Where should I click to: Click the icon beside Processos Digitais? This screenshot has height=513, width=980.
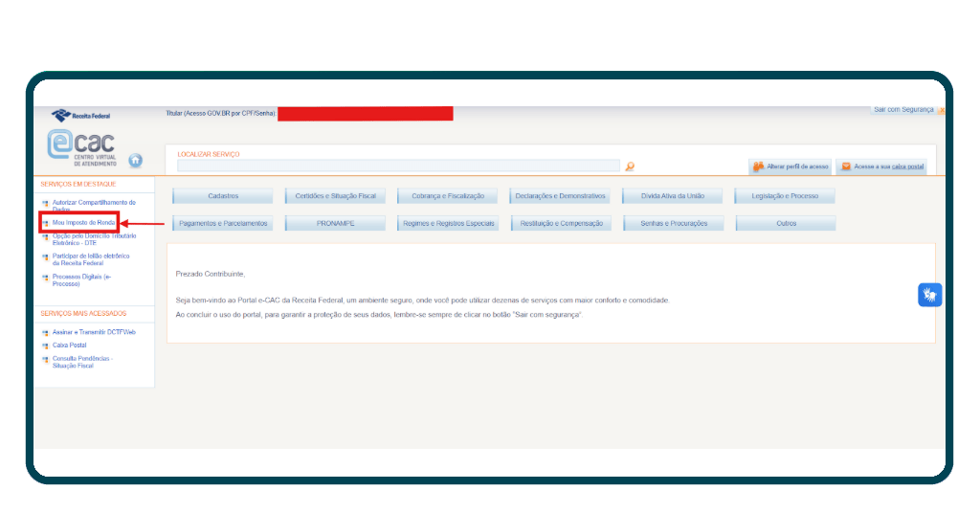(x=45, y=278)
